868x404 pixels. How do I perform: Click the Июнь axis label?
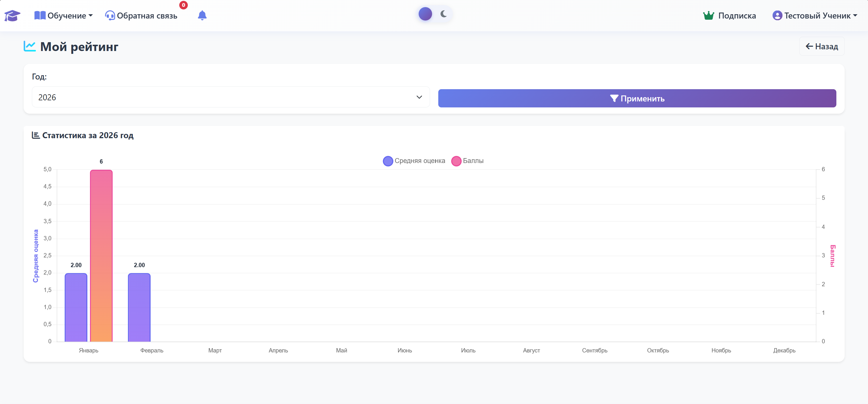pos(405,350)
